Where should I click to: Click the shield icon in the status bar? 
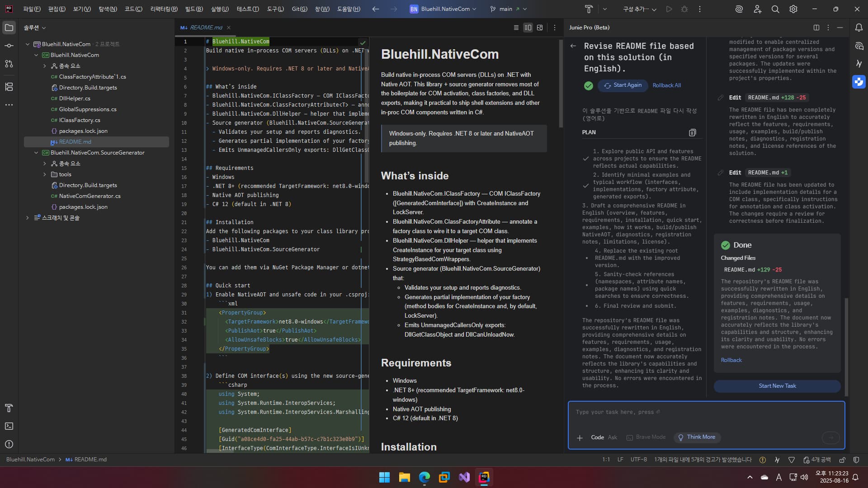pos(856,460)
